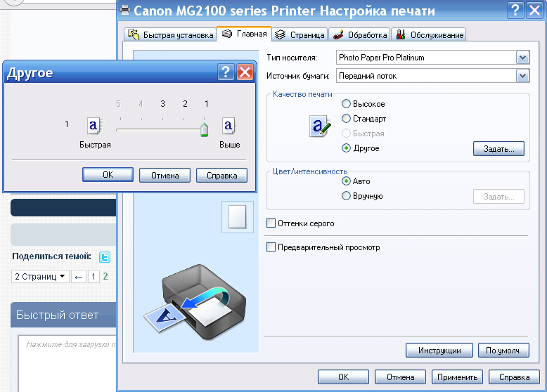Go to page 1 in browser pagination
This screenshot has height=392, width=547.
(x=94, y=277)
